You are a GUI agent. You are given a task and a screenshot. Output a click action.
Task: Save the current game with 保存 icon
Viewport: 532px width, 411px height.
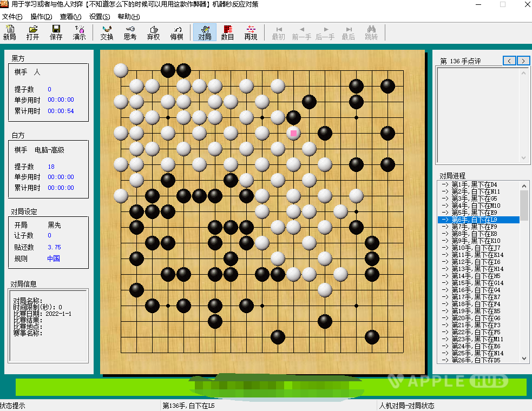56,34
